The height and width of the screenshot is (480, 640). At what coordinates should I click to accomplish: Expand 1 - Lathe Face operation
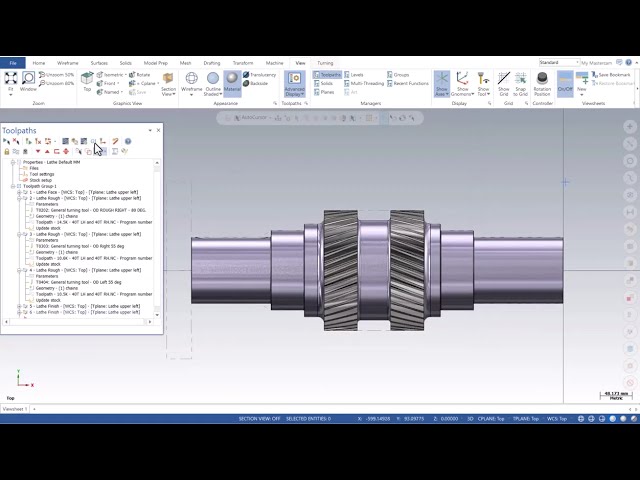19,192
